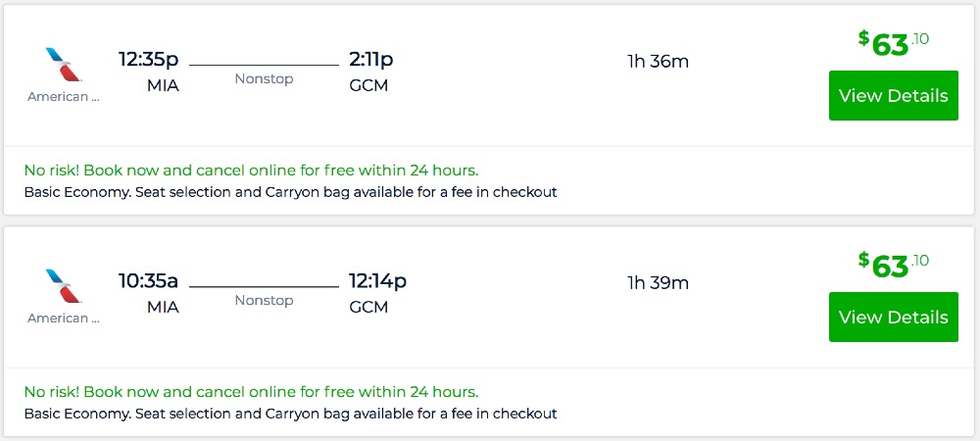Click the free cancellation notice on the 12:35p flight
Image resolution: width=980 pixels, height=441 pixels.
(251, 171)
